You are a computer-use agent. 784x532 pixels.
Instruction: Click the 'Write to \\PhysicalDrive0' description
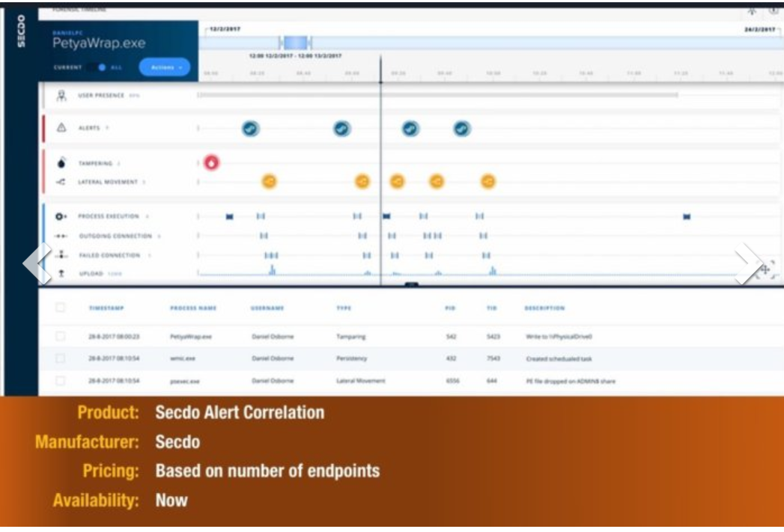[x=559, y=337]
